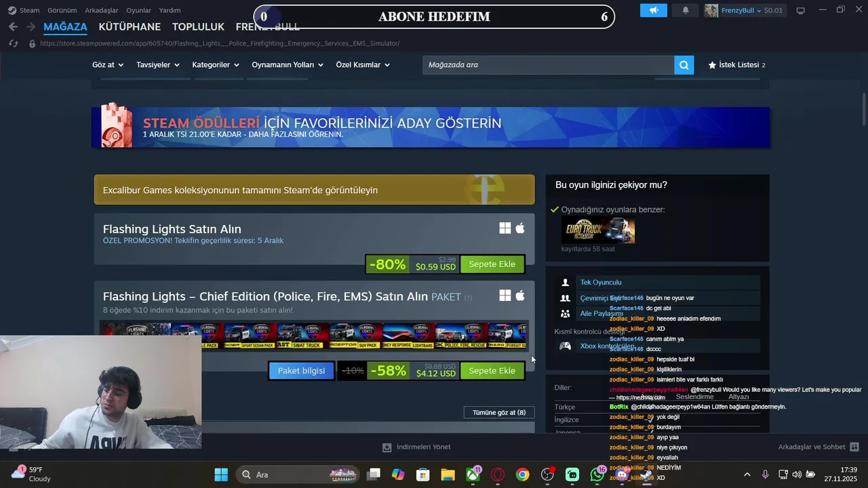Open the Windows Start menu

point(221,474)
